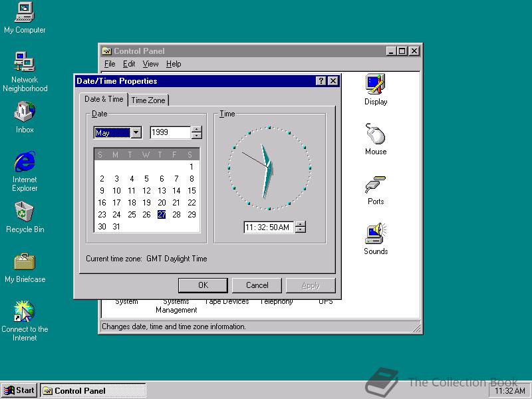Maximize the Control Panel window
532x399 pixels.
402,51
